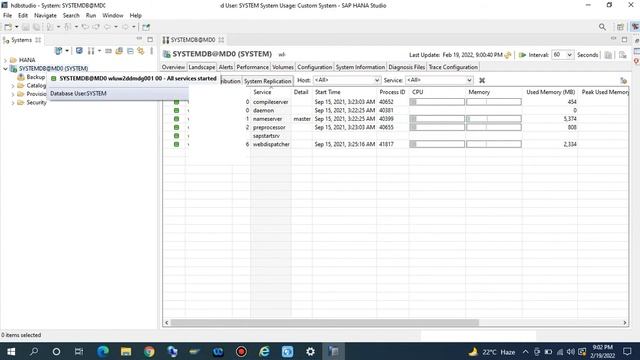Click the Open Perspective icon in top toolbar
The image size is (640, 360).
(x=620, y=27)
